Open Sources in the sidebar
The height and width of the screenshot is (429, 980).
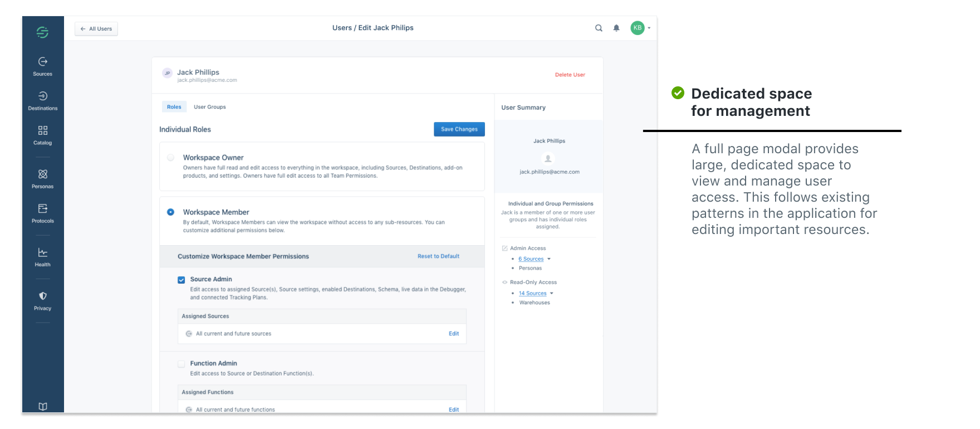tap(42, 66)
